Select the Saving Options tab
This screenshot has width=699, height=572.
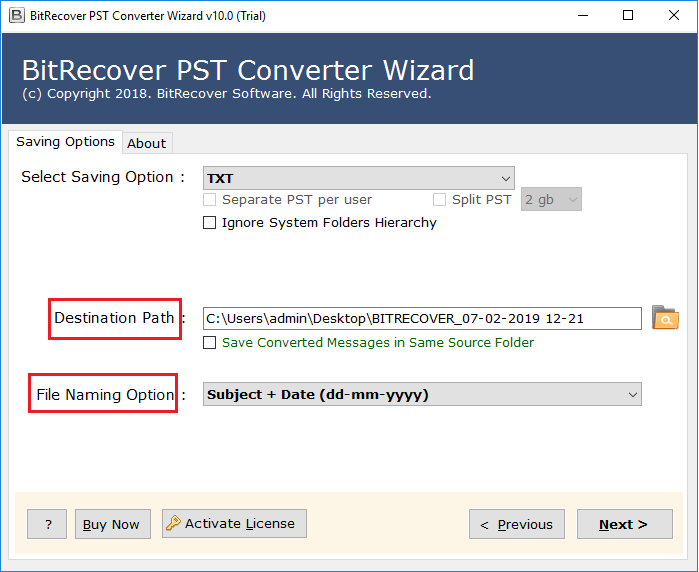(x=66, y=142)
